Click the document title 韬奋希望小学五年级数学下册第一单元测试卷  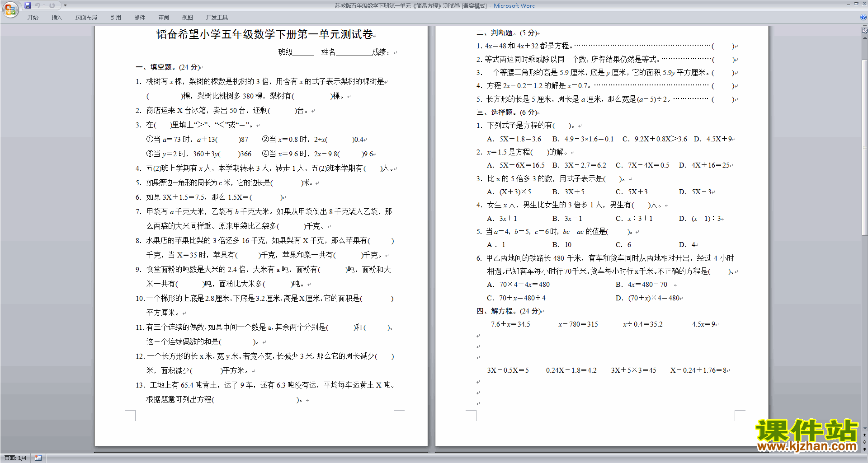click(264, 34)
